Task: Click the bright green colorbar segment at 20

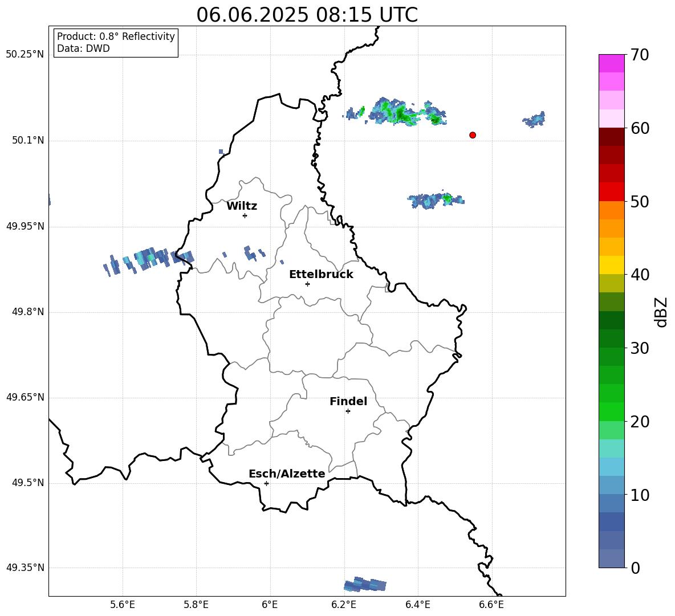Action: [x=612, y=411]
